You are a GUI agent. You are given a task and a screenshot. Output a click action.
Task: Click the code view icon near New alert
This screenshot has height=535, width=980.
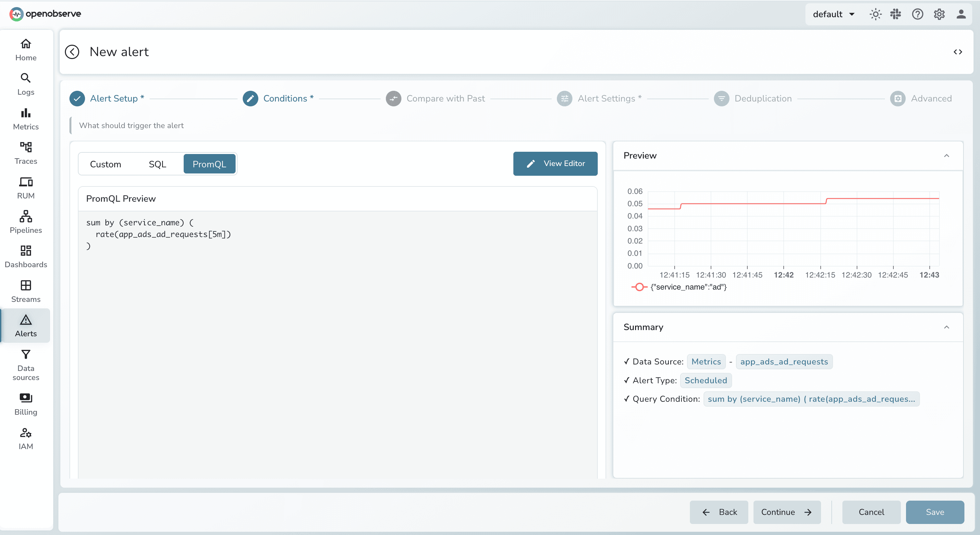point(958,52)
